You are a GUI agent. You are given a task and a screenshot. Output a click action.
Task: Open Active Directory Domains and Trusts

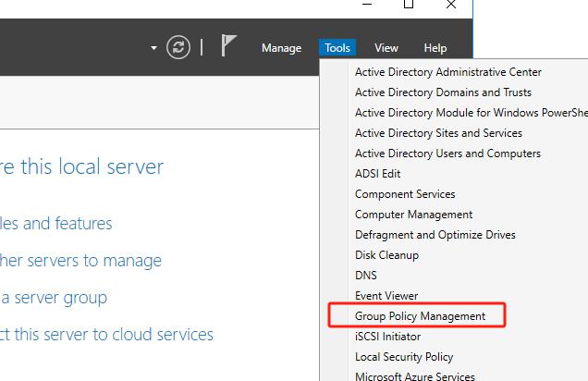[x=443, y=92]
